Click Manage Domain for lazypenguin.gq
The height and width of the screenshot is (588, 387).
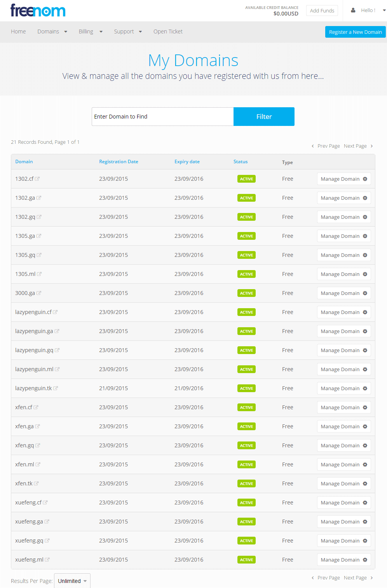[x=344, y=350]
